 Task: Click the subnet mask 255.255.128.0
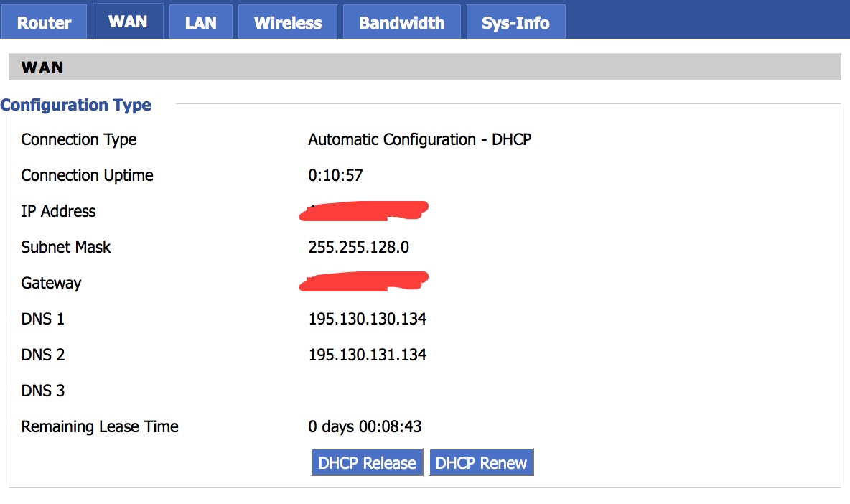pos(359,247)
